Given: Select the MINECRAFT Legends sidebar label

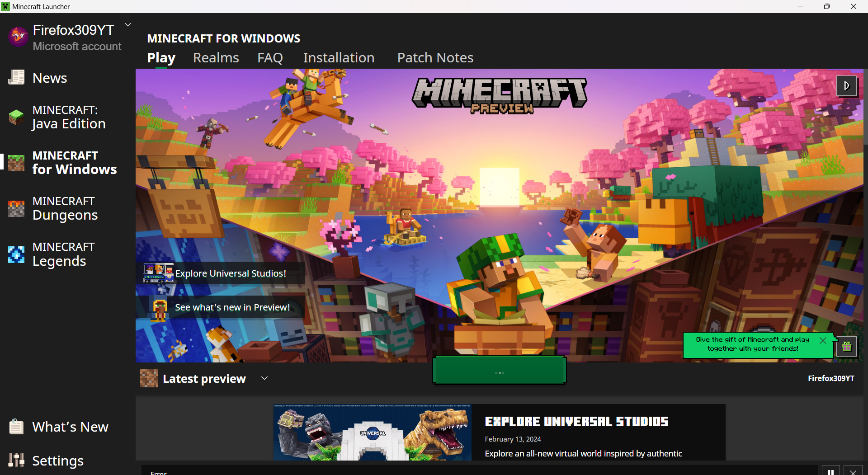Looking at the screenshot, I should (x=64, y=254).
